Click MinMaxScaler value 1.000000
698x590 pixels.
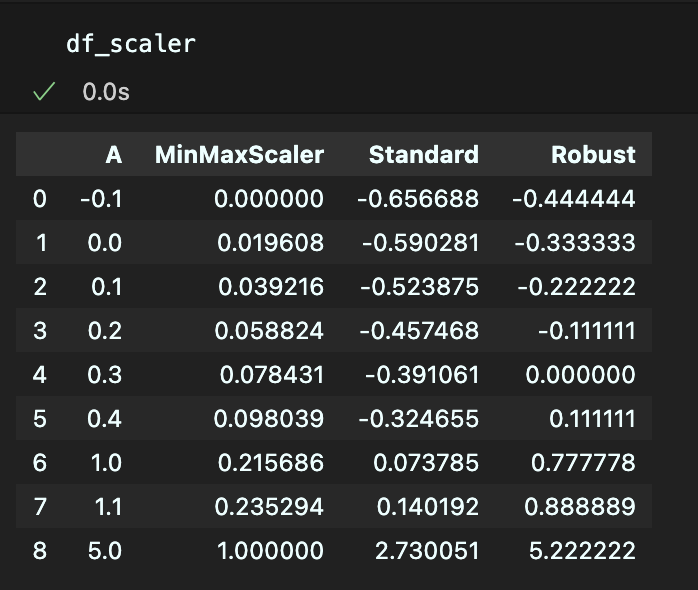tap(270, 550)
